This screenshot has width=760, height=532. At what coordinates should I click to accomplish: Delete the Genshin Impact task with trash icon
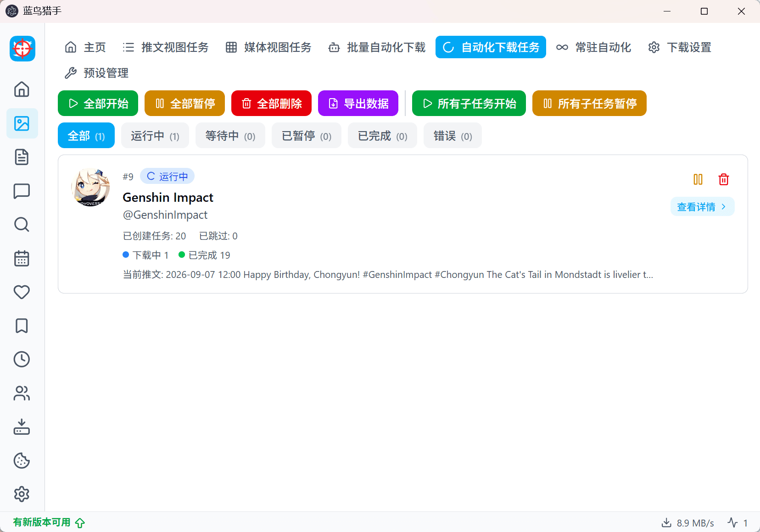click(x=724, y=179)
